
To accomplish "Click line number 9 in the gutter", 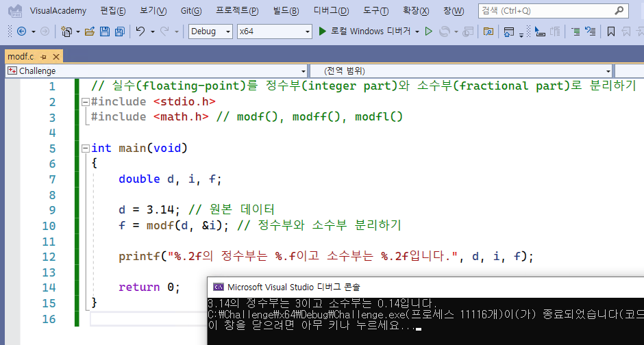I will (x=52, y=210).
